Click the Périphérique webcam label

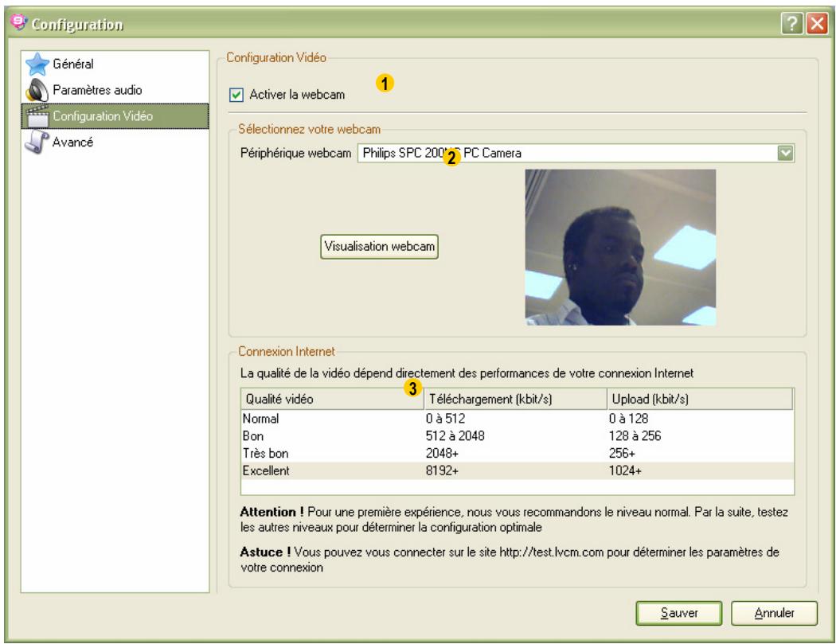[295, 154]
